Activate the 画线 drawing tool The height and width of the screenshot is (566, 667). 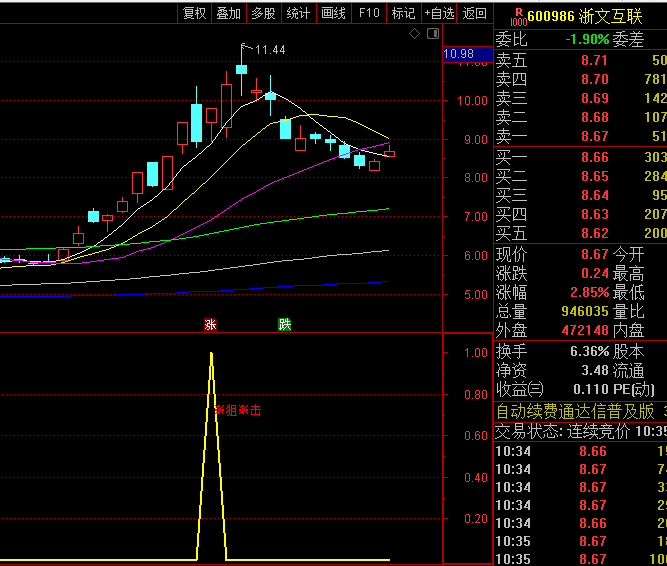point(333,13)
